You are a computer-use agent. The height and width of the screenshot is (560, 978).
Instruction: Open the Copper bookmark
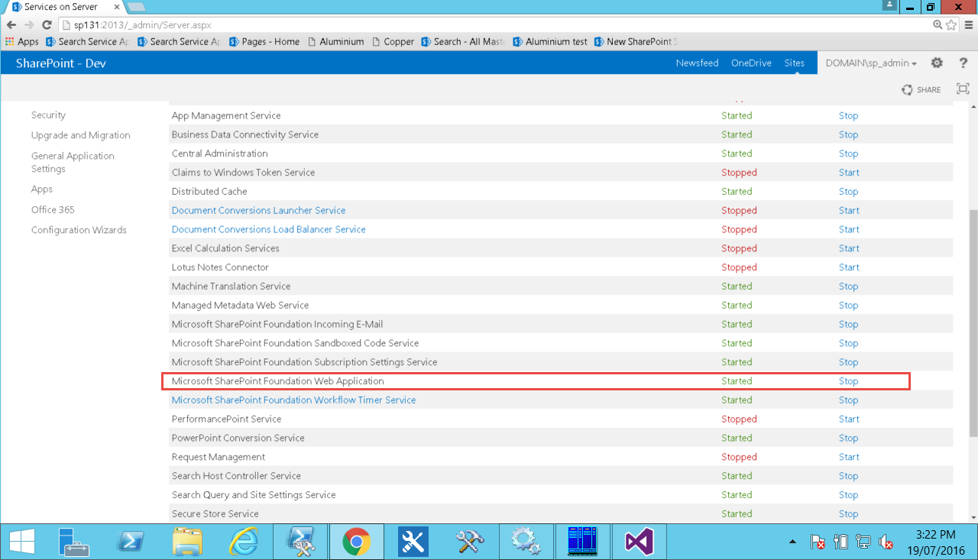(393, 41)
